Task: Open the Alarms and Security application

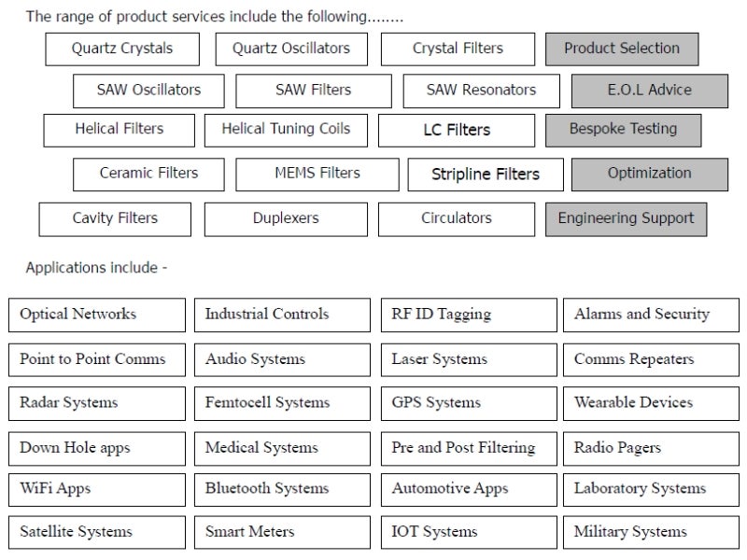Action: point(651,315)
